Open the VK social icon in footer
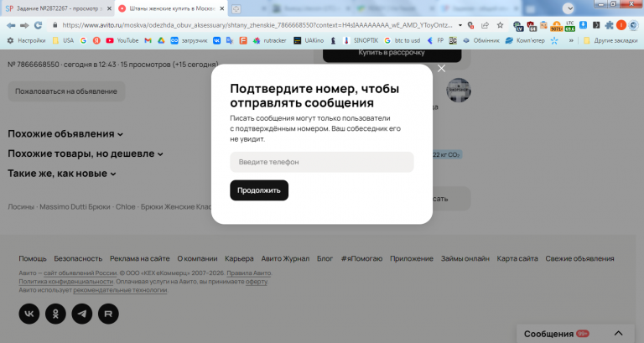Viewport: 644px width, 343px height. click(29, 314)
